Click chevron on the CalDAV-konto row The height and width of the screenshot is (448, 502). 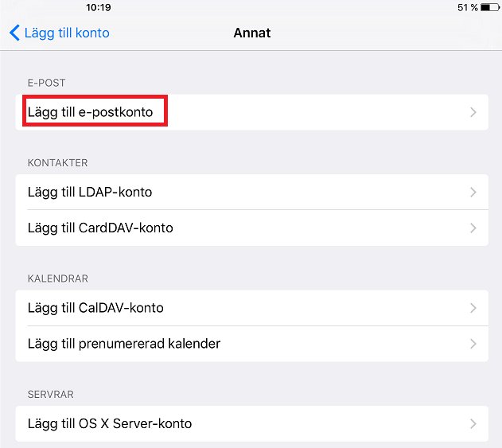pyautogui.click(x=473, y=308)
